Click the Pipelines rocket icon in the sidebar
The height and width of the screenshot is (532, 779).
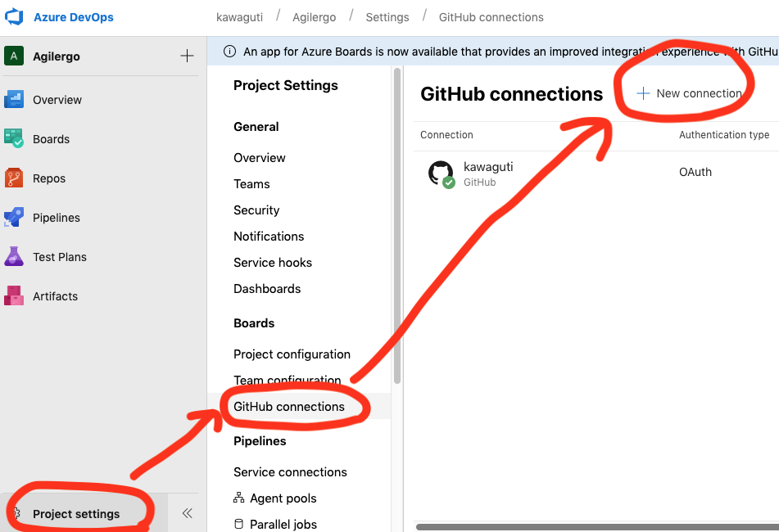(14, 218)
